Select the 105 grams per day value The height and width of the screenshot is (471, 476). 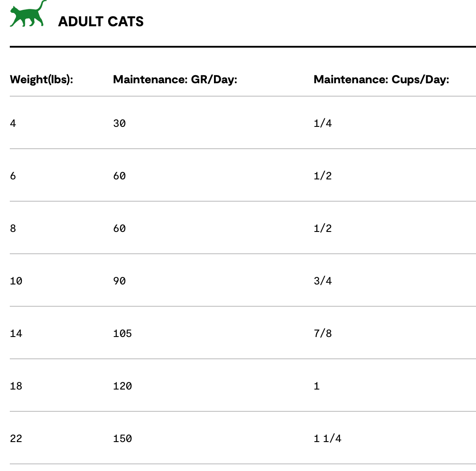122,333
